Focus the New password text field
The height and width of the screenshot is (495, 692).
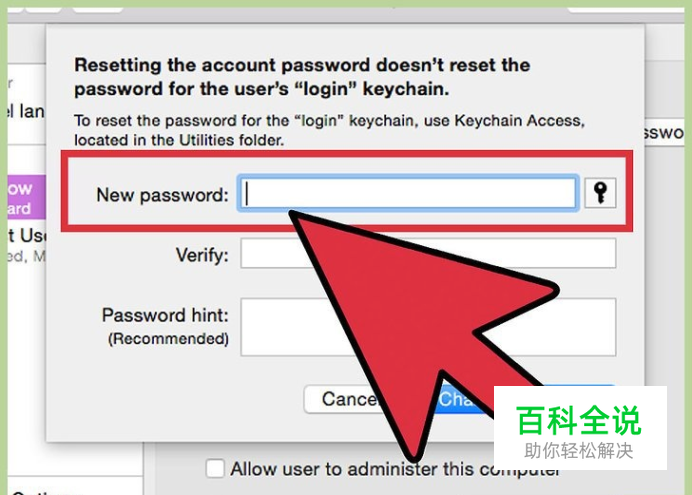pos(408,193)
